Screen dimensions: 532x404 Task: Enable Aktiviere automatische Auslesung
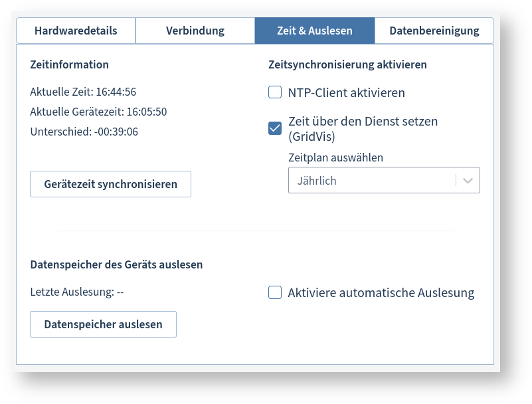coord(275,292)
